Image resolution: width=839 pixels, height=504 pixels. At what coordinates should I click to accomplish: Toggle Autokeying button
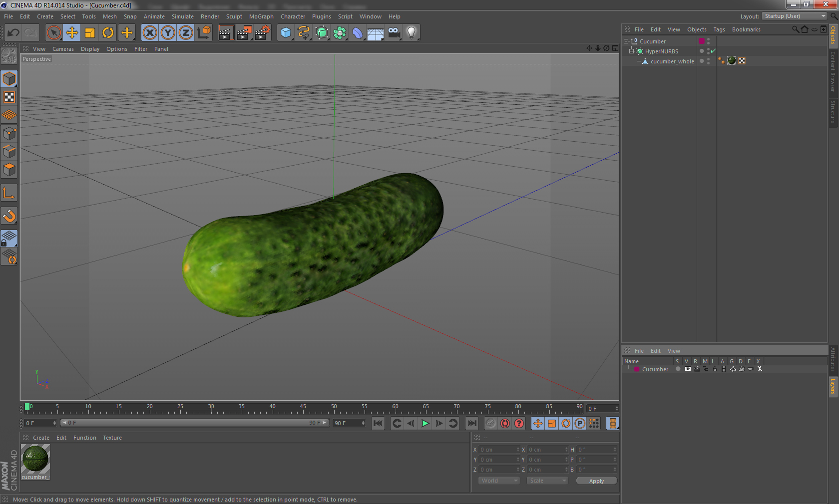click(505, 423)
